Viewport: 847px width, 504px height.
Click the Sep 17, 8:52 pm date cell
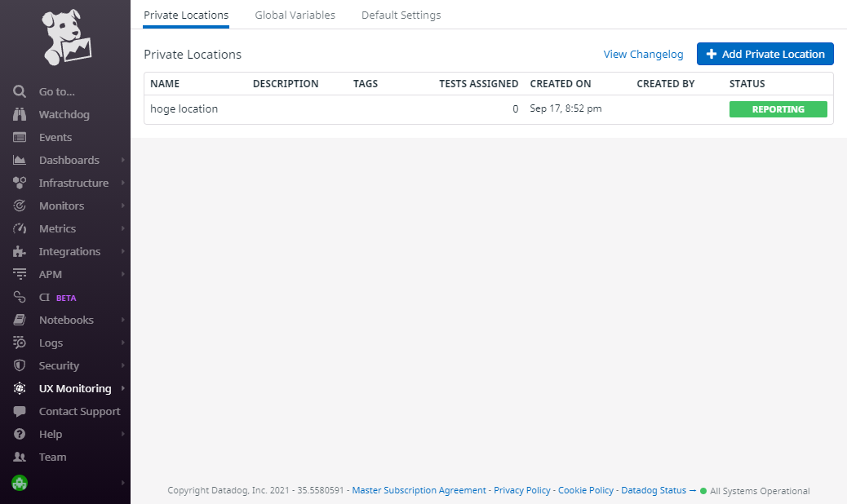(x=565, y=108)
